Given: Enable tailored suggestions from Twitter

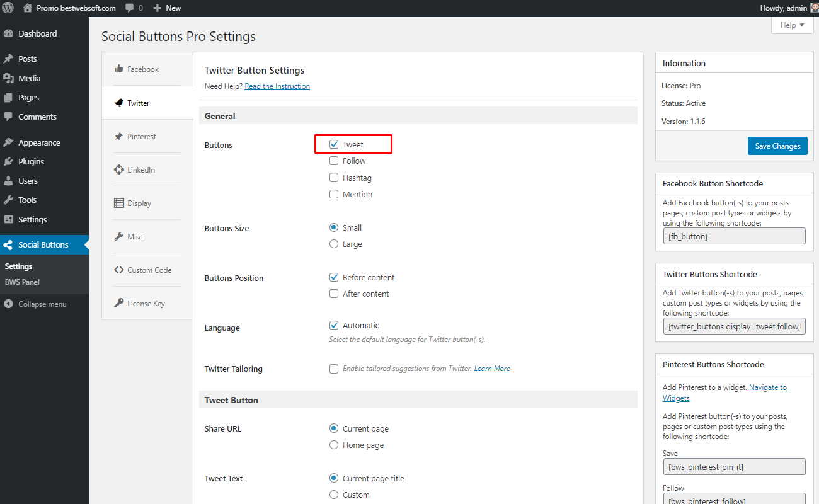Looking at the screenshot, I should (x=334, y=369).
